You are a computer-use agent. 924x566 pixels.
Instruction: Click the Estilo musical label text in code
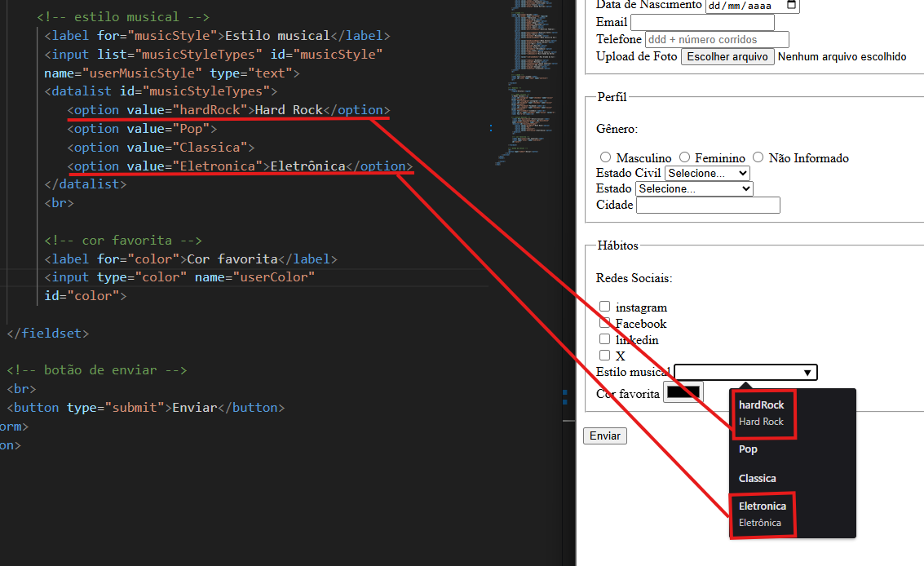click(x=277, y=36)
